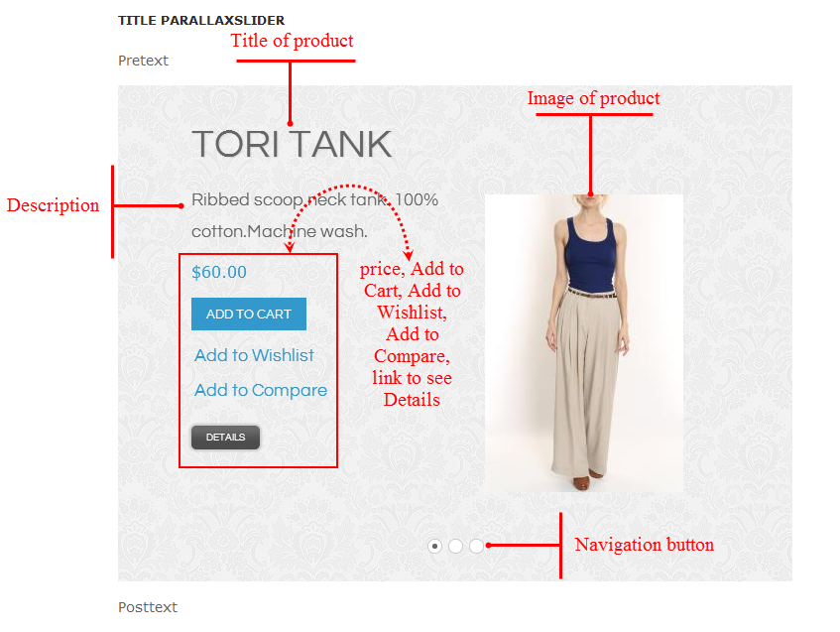
Task: Click the red Description annotation label
Action: pyautogui.click(x=53, y=205)
